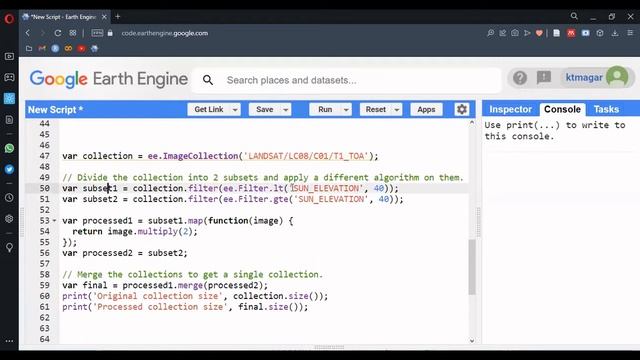Open the Gmail bookmark icon
Viewport: 640px width, 360px height.
pos(42,48)
